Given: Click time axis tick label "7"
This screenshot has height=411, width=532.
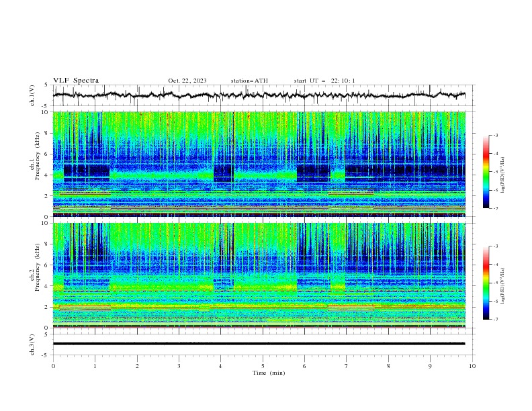Looking at the screenshot, I should point(347,366).
